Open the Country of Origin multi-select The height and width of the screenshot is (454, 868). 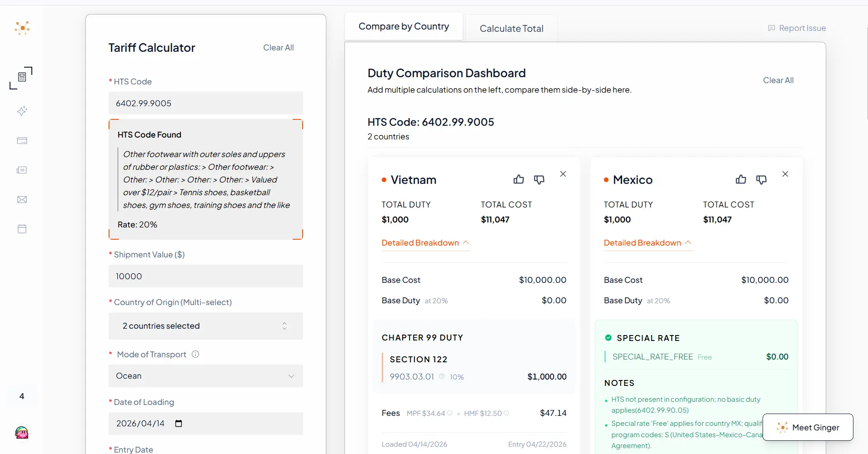pyautogui.click(x=205, y=326)
